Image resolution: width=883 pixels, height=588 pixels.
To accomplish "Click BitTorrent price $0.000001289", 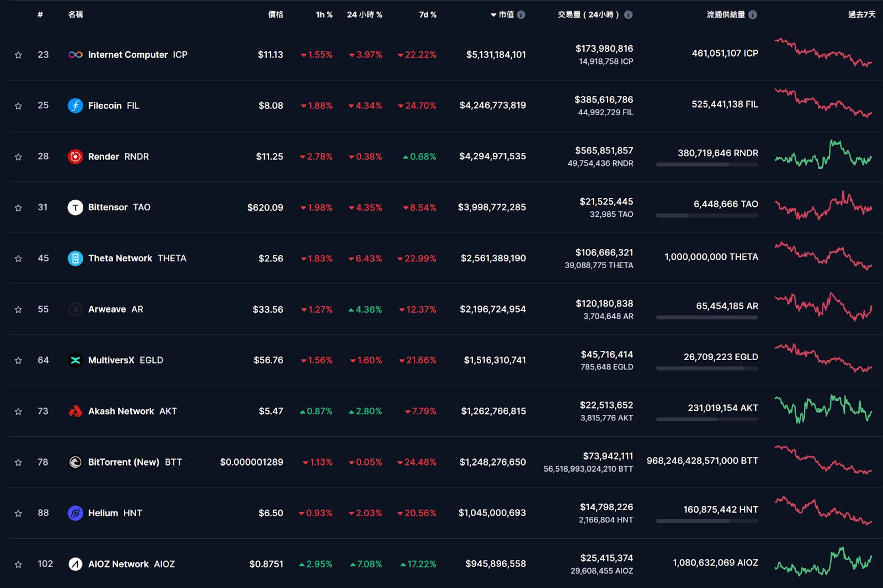I will pyautogui.click(x=252, y=462).
